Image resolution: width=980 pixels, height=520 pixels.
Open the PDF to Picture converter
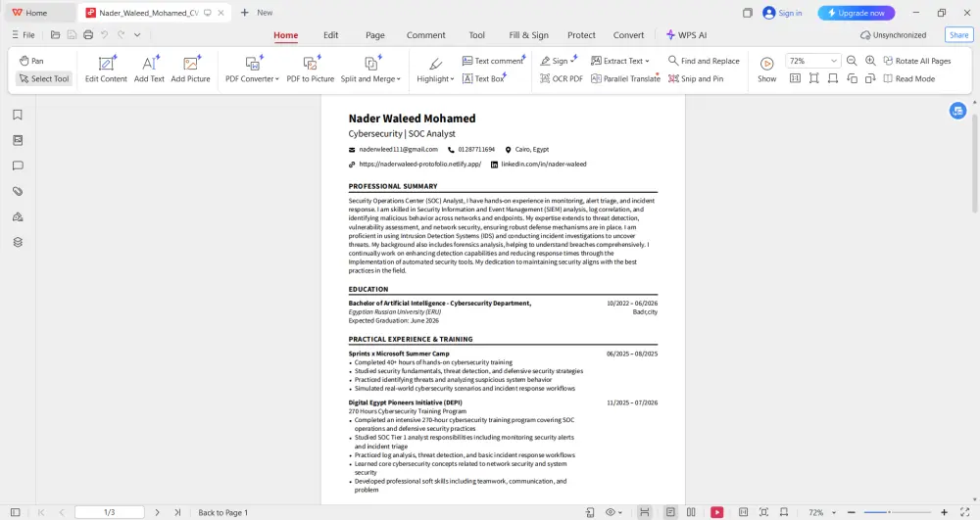[311, 70]
